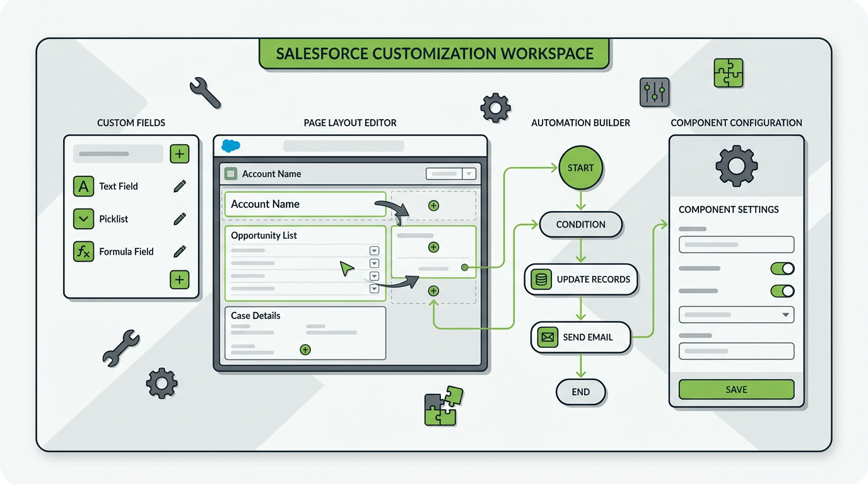
Task: Click large gear icon in Component Configuration
Action: point(736,166)
